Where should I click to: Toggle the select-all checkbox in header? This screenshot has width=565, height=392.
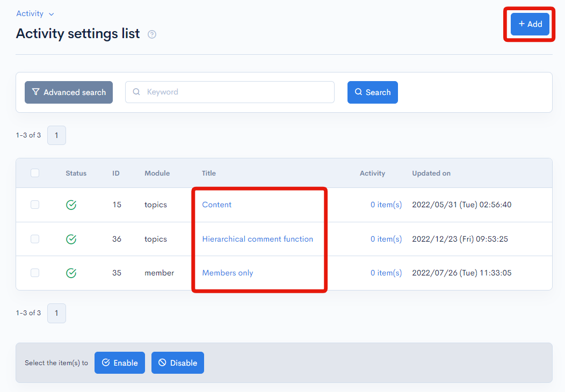(35, 173)
